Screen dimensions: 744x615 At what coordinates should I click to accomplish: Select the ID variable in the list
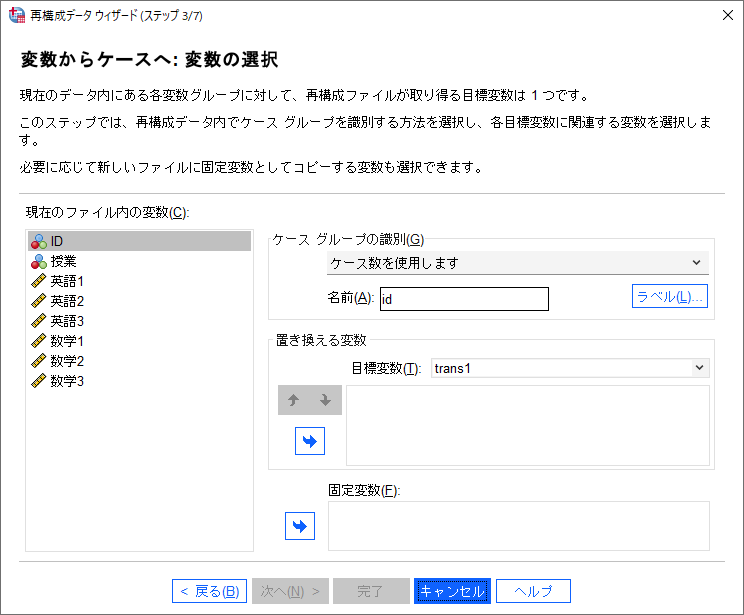[x=60, y=241]
